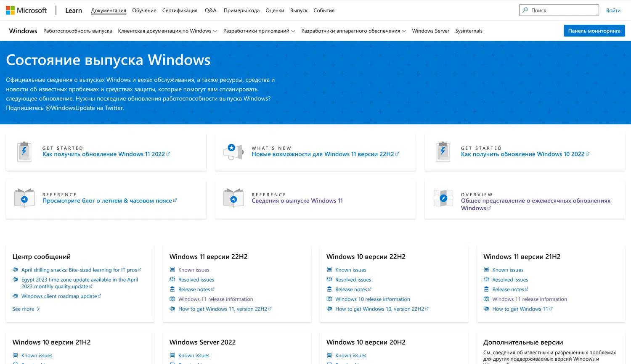Click the icon beside Windows client roadmap update
The width and height of the screenshot is (631, 364).
click(16, 296)
